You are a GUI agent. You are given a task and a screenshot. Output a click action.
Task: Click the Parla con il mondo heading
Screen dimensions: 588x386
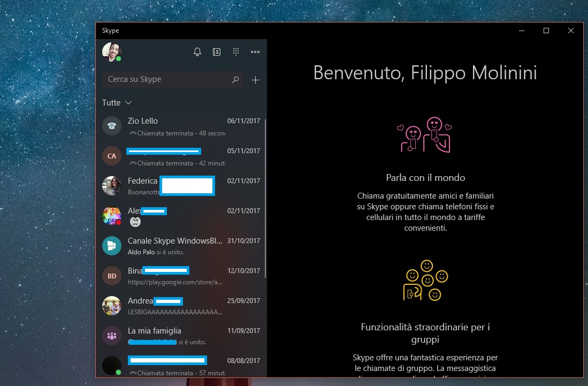pyautogui.click(x=426, y=178)
